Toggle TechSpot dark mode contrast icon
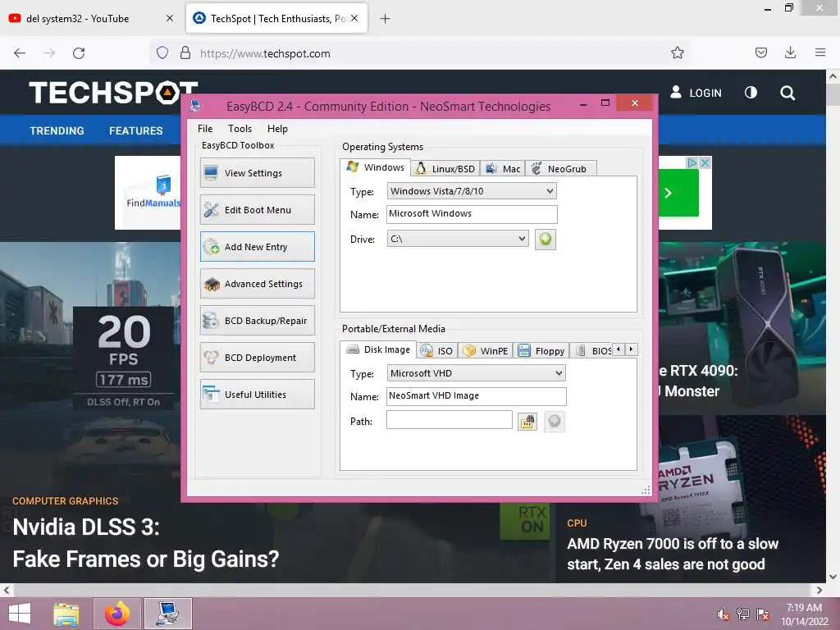840x630 pixels. [x=751, y=93]
